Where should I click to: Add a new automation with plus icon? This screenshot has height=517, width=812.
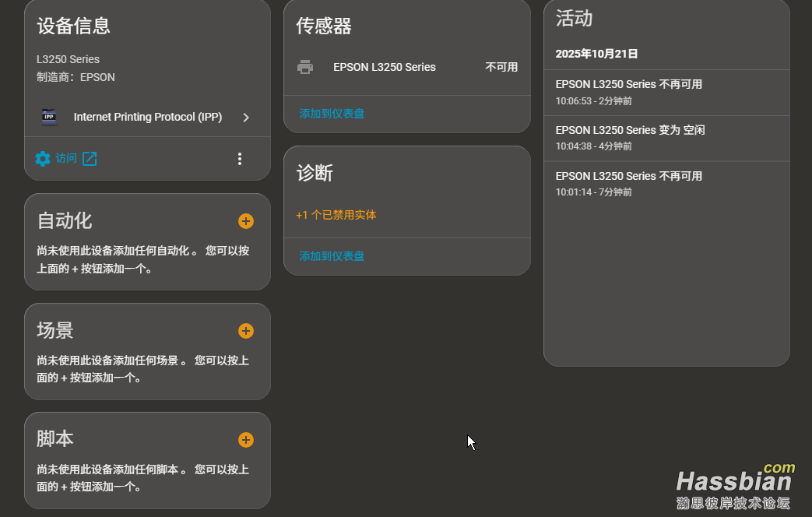pyautogui.click(x=245, y=221)
